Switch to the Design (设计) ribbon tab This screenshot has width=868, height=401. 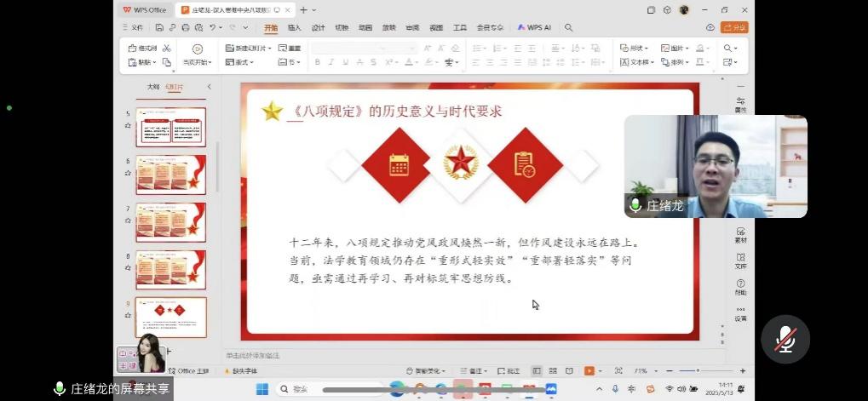pyautogui.click(x=318, y=28)
